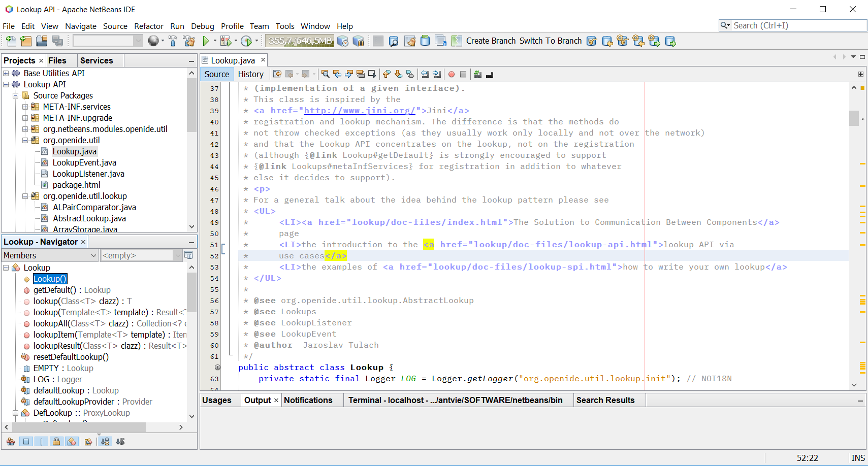
Task: Click the Save All toolbar icon
Action: (x=57, y=41)
